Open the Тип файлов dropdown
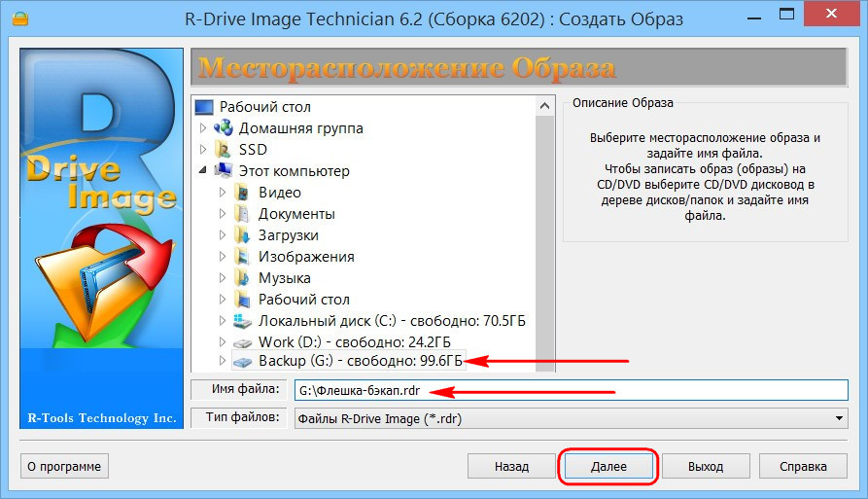Viewport: 868px width, 499px height. [x=839, y=418]
